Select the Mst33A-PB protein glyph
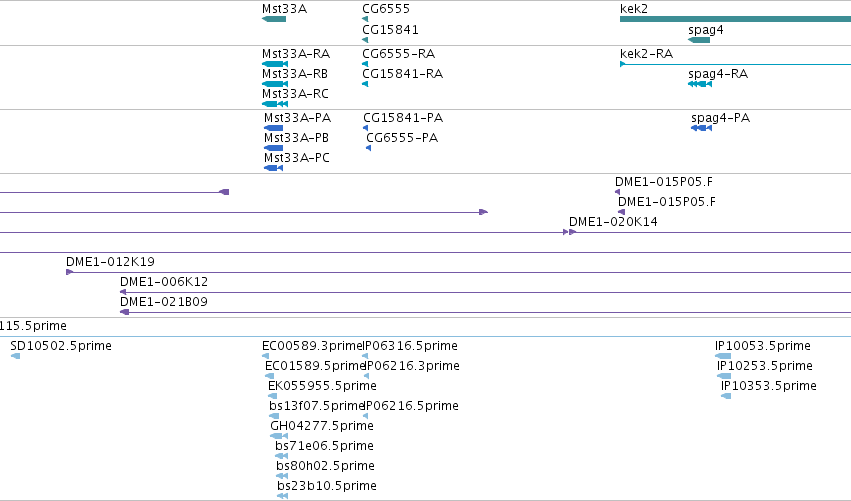The image size is (851, 501). click(x=274, y=148)
